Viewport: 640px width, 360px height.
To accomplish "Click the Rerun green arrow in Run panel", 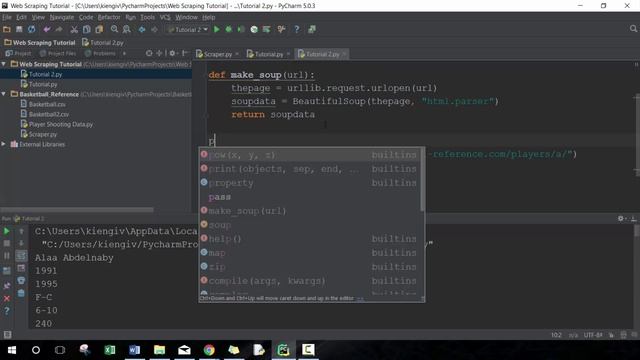I will click(x=7, y=231).
